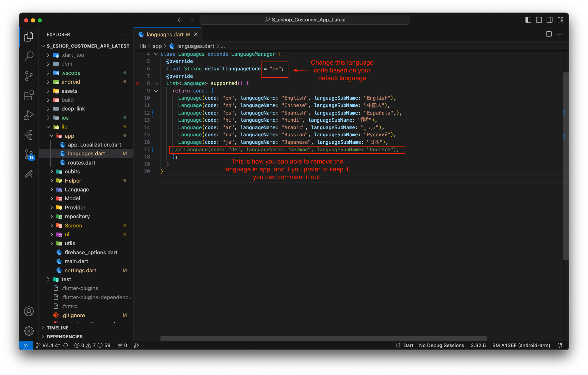
Task: Expand the android folder
Action: click(71, 82)
